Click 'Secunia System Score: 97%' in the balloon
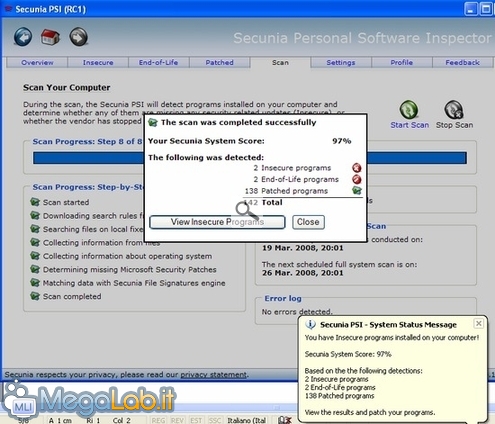Screen dimensions: 495x424 [x=348, y=354]
